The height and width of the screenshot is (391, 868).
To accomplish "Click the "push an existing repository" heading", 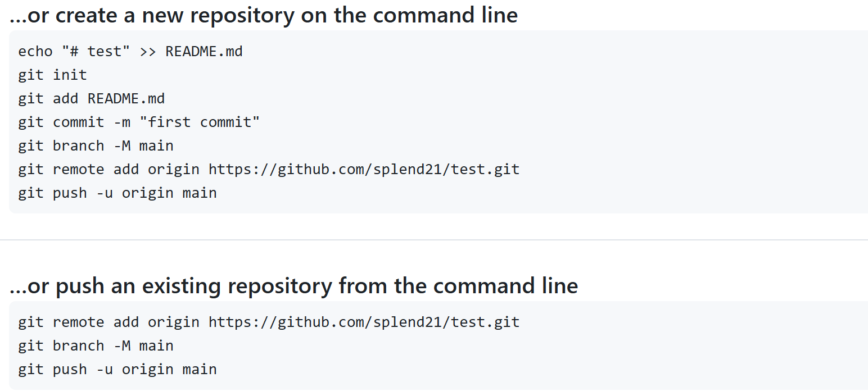I will click(x=293, y=286).
